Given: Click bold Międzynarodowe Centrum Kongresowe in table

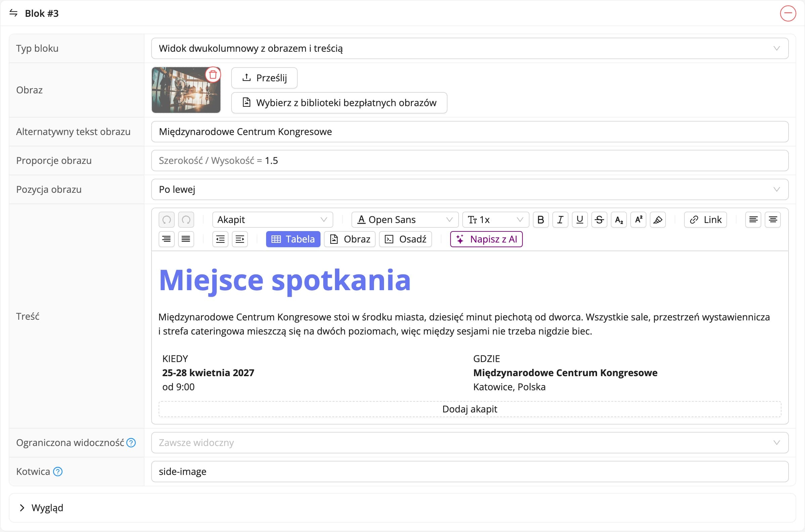Looking at the screenshot, I should (565, 373).
